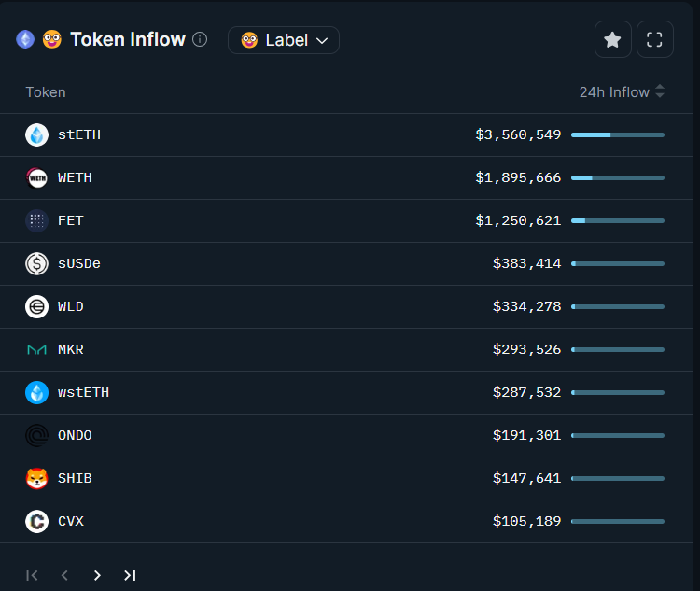Expand the widget to fullscreen
Viewport: 700px width, 591px height.
point(655,39)
